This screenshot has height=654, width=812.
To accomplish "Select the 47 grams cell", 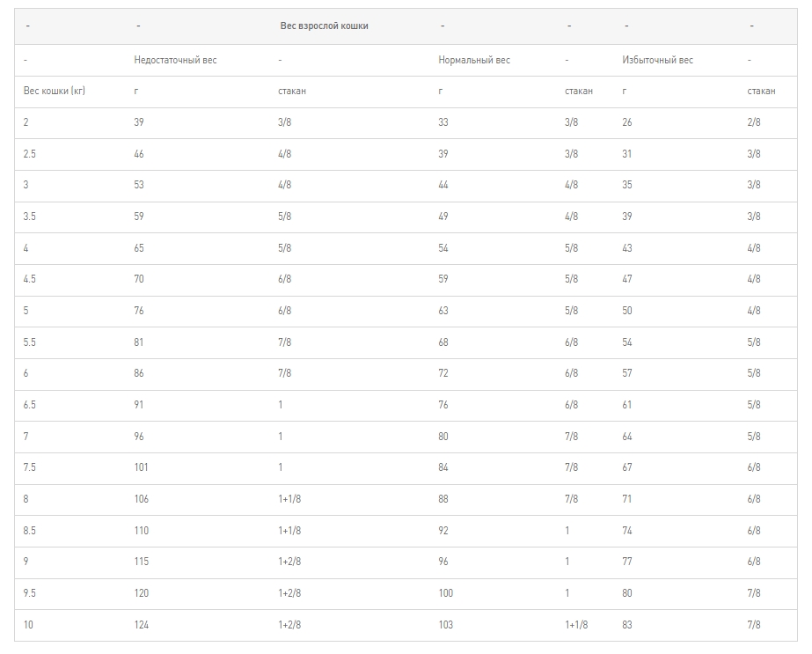I will [x=627, y=279].
